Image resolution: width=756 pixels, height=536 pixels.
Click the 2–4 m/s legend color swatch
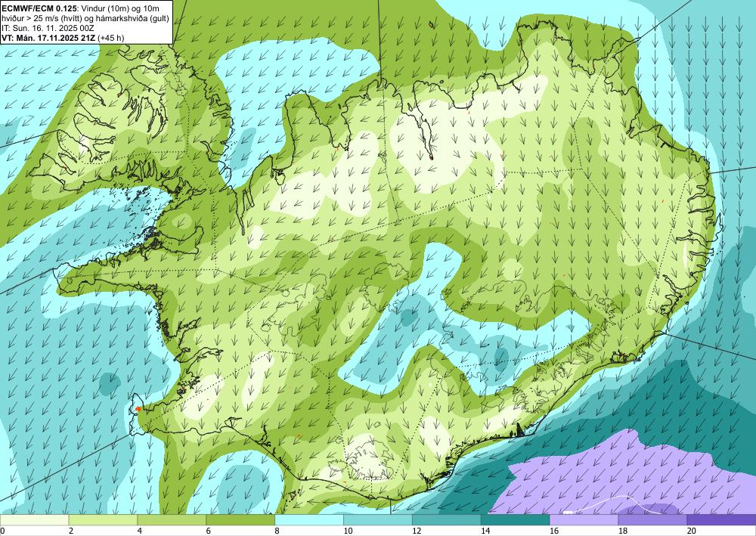click(x=103, y=520)
